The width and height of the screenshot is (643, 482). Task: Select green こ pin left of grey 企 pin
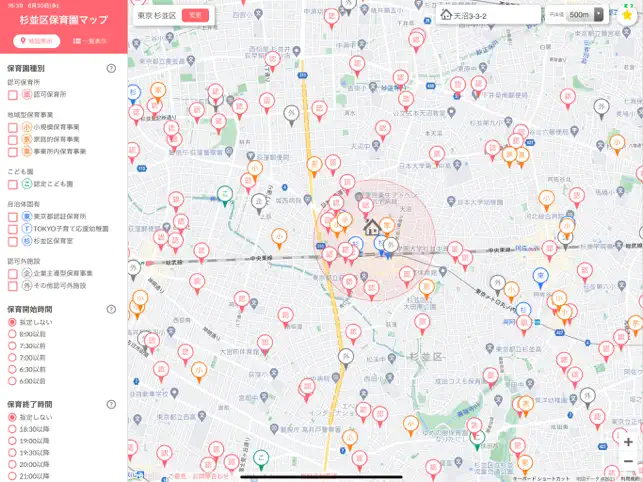224,195
